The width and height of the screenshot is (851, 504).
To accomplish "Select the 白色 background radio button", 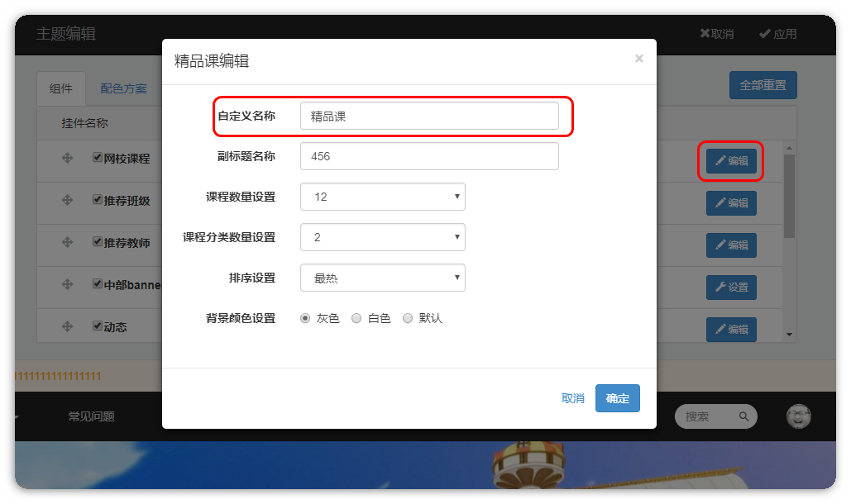I will click(356, 318).
